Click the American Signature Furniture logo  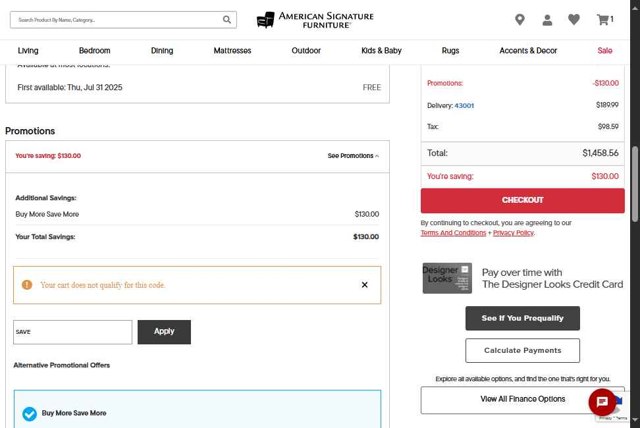click(x=315, y=20)
